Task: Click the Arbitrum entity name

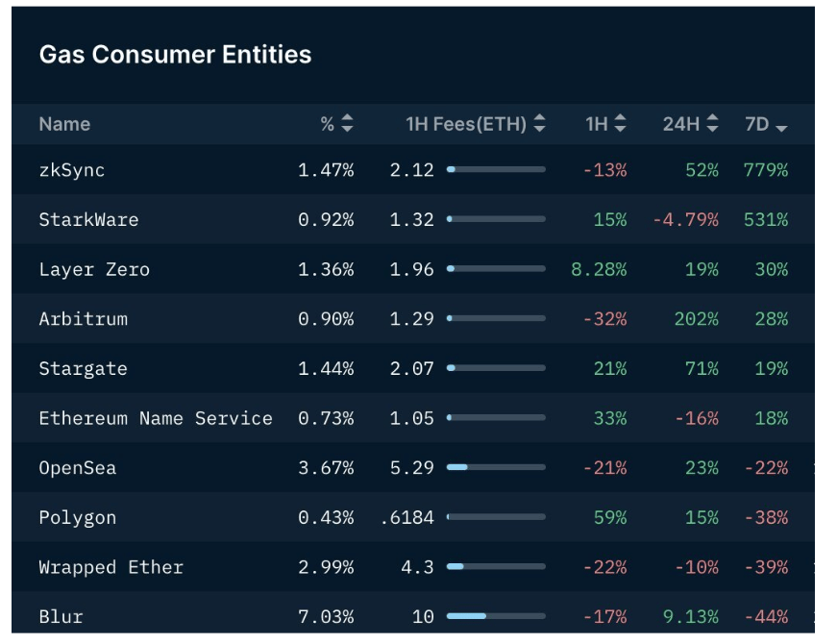Action: coord(83,319)
